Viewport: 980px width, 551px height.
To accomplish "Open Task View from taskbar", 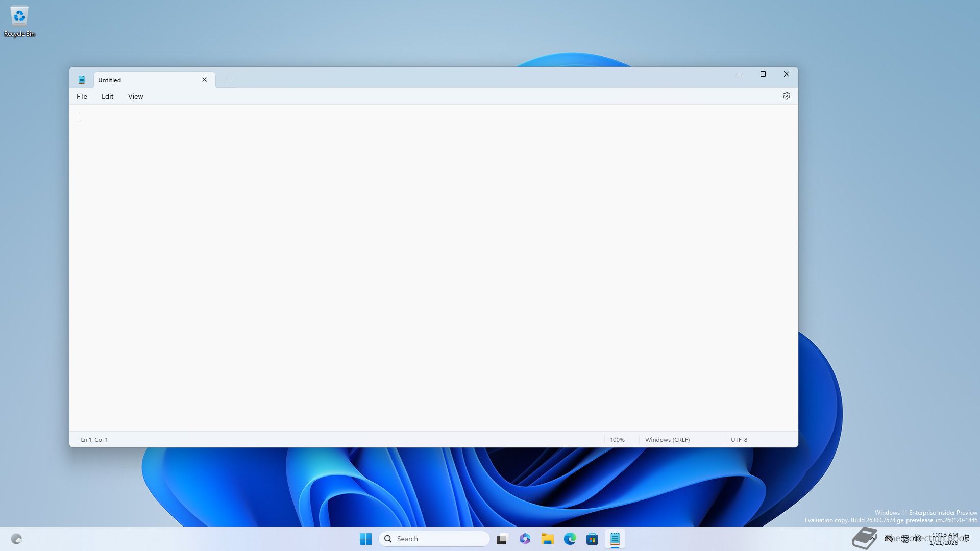I will point(502,539).
